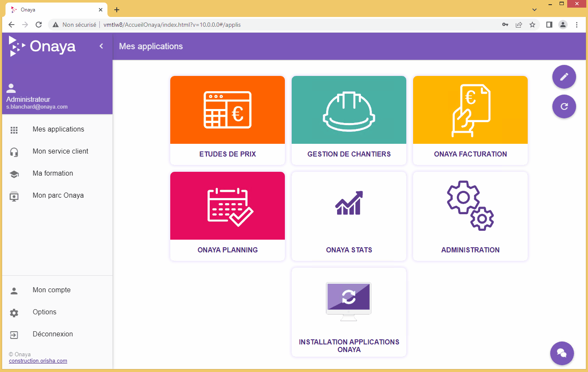
Task: Open the Etudes de Prix application tile
Action: tap(228, 120)
